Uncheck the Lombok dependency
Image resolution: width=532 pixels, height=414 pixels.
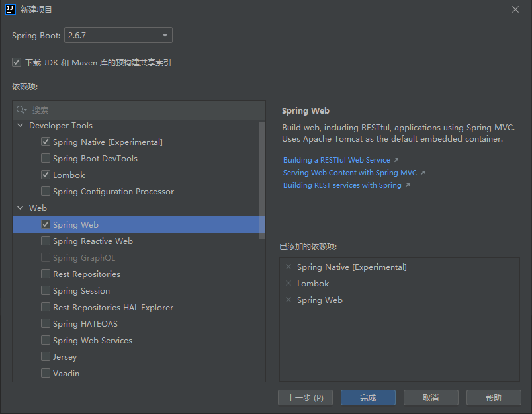[46, 175]
